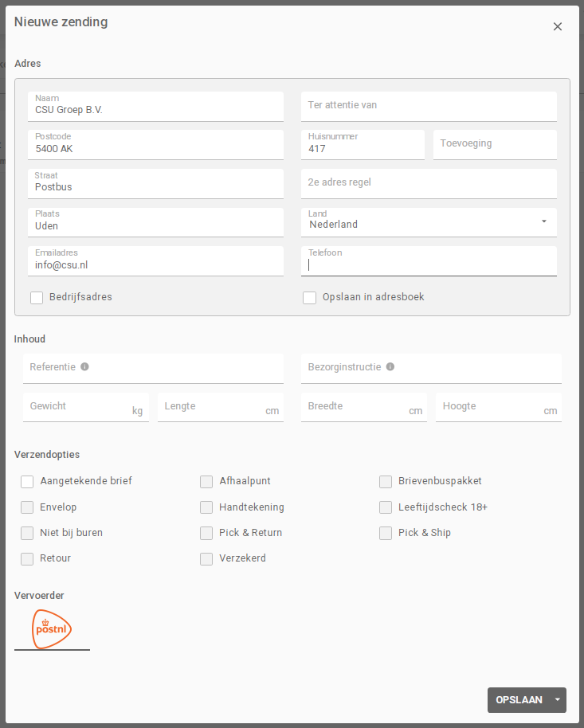Tick Opslaan in adresboek checkbox
584x728 pixels.
pyautogui.click(x=310, y=298)
